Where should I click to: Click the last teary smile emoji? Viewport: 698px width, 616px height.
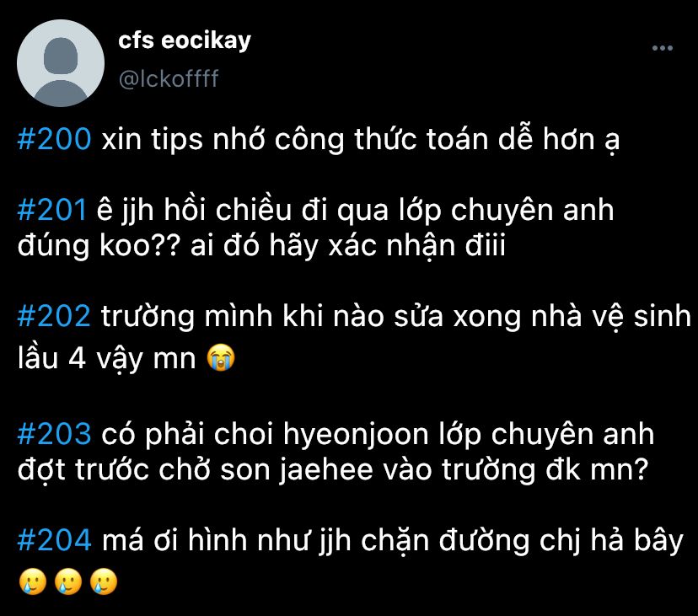pyautogui.click(x=104, y=581)
